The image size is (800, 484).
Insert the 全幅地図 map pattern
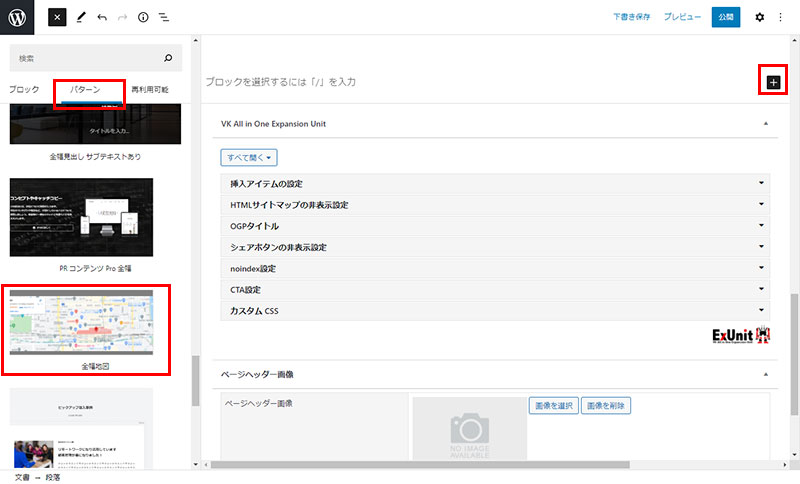(x=85, y=324)
